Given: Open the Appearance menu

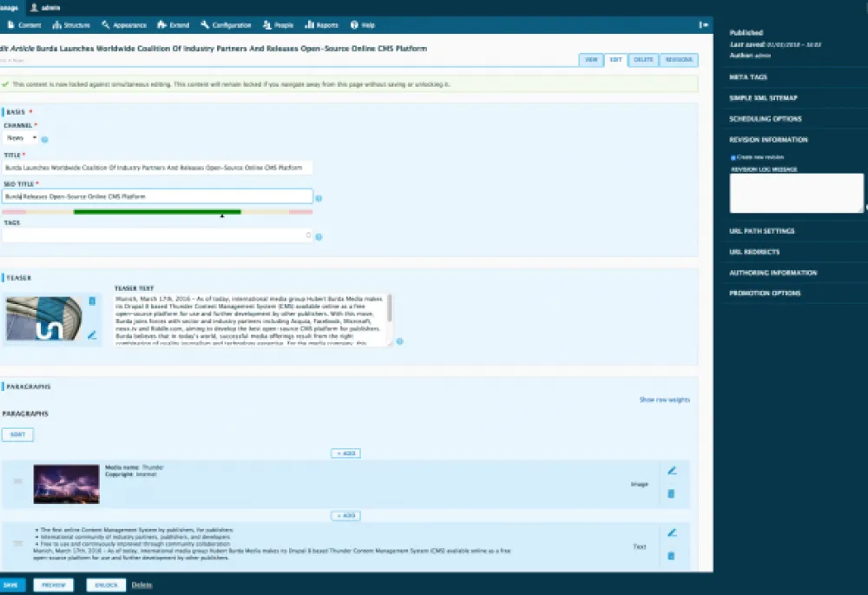Looking at the screenshot, I should pos(124,25).
